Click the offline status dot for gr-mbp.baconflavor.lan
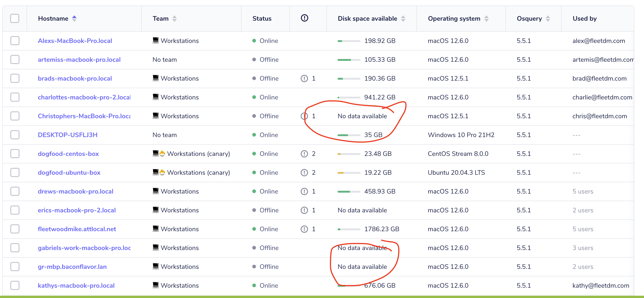Image resolution: width=644 pixels, height=298 pixels. point(254,267)
